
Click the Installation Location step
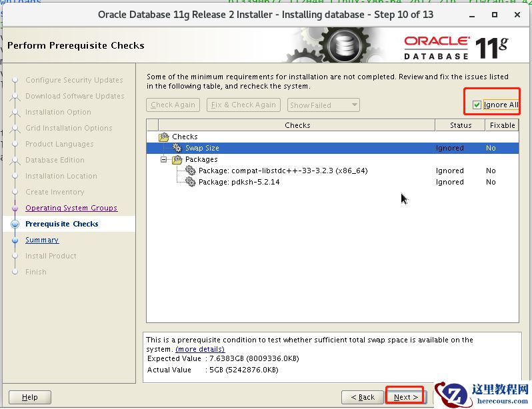pyautogui.click(x=61, y=176)
